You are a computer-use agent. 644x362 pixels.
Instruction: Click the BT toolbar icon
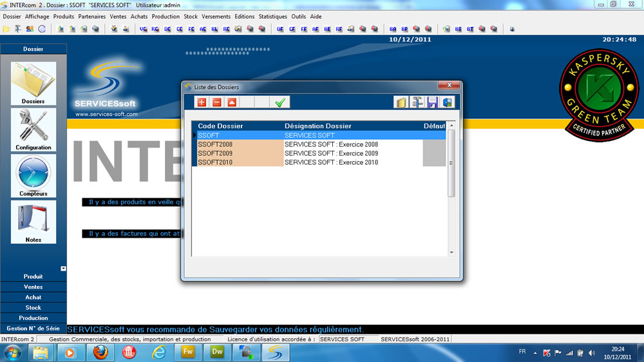[x=470, y=29]
